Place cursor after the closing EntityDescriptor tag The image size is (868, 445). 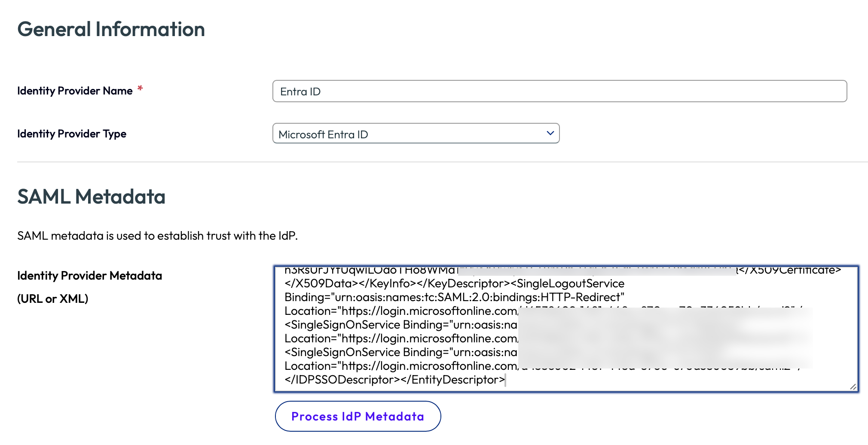coord(505,380)
